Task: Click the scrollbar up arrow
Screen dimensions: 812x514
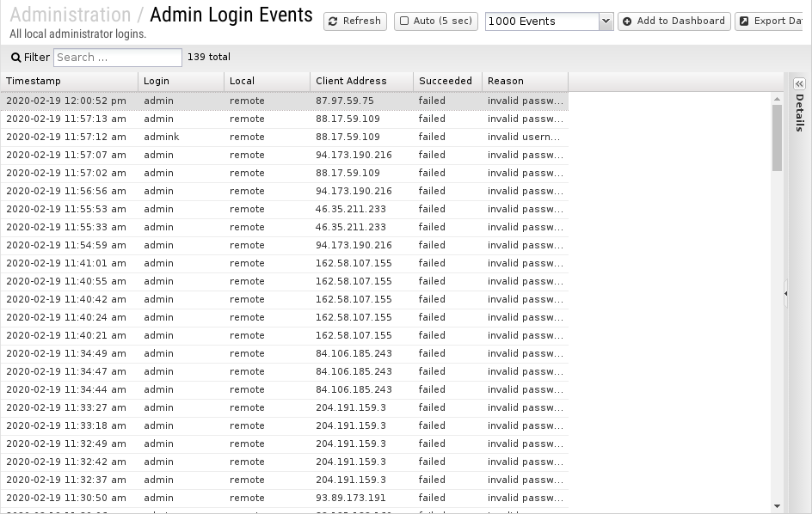Action: [x=777, y=98]
